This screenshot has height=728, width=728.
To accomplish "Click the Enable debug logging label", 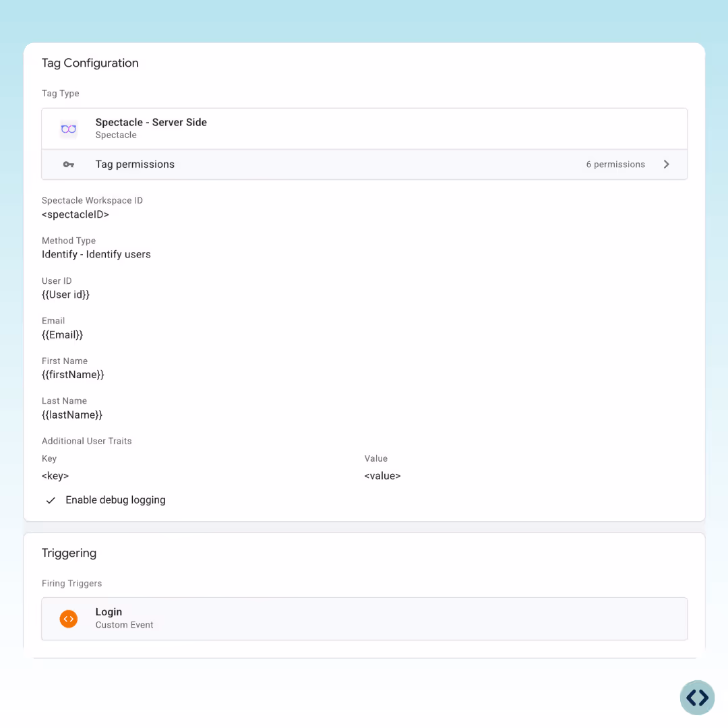I will (116, 500).
